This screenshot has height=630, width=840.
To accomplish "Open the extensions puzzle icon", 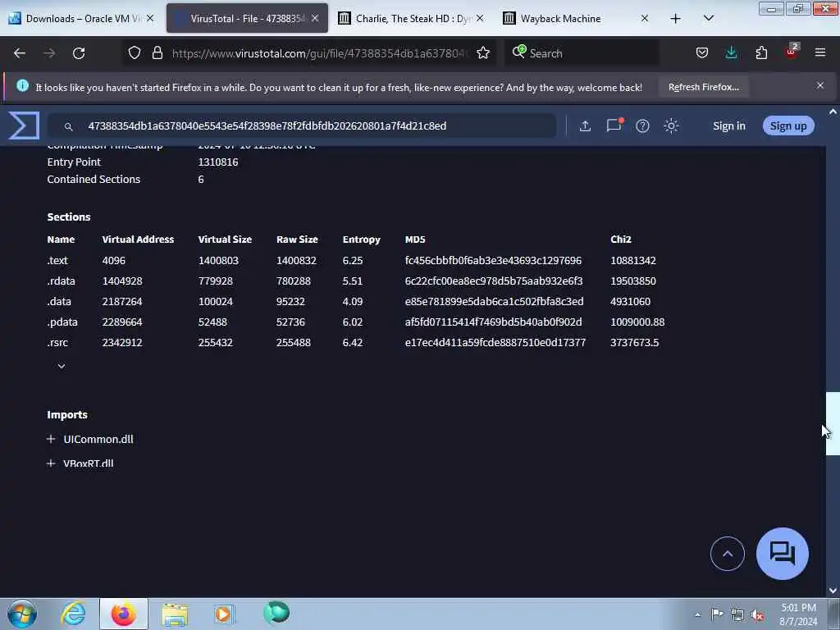I will (x=761, y=53).
